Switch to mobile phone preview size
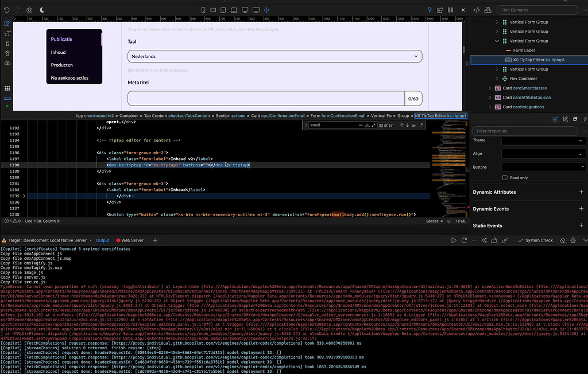This screenshot has height=374, width=588. (x=203, y=10)
